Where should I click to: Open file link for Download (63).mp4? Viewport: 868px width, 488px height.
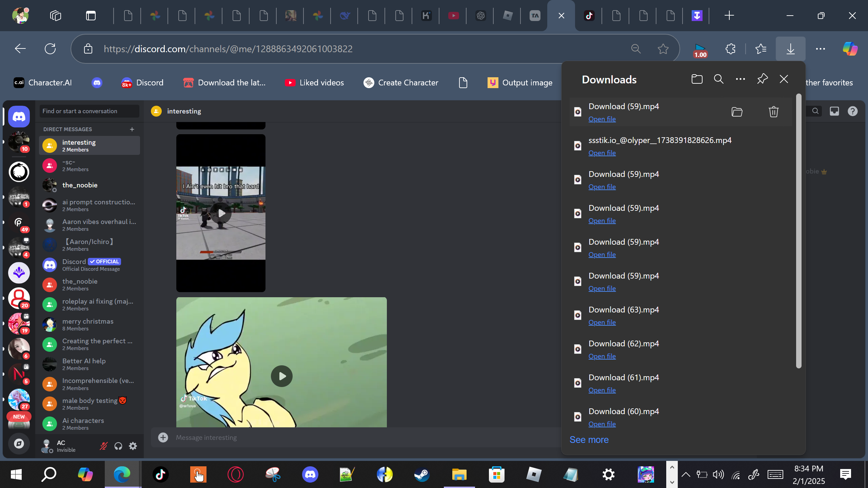point(602,322)
